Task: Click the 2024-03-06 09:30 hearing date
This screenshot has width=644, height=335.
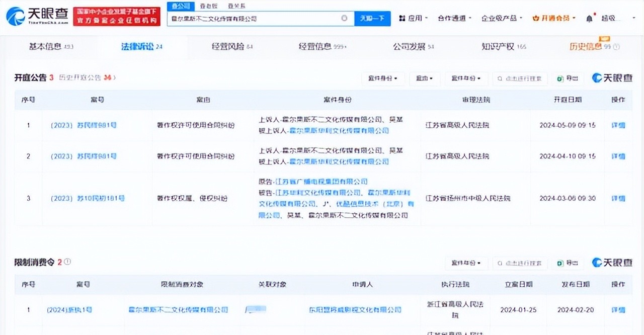Action: (x=568, y=199)
